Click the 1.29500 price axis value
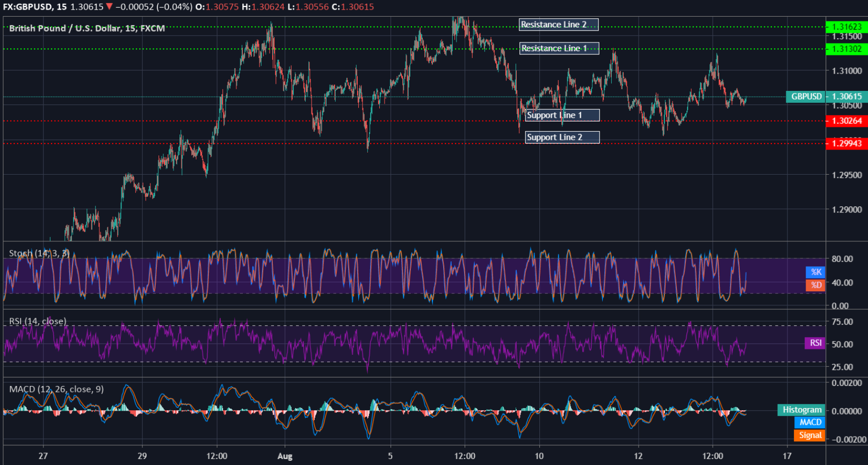Screen dimensions: 868x465 point(847,175)
